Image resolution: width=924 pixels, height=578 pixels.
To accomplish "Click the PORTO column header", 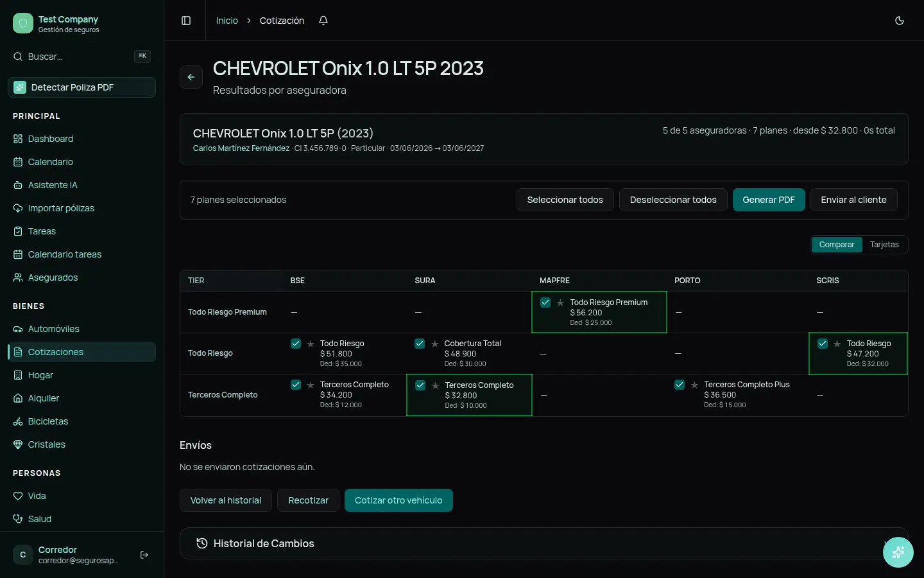I will [687, 281].
